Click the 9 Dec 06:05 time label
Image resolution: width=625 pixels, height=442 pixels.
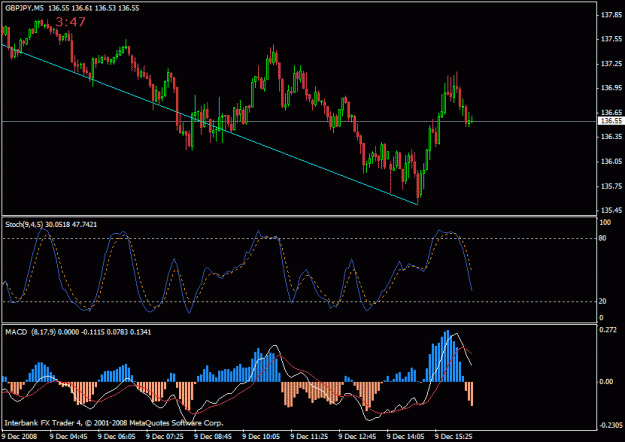click(116, 436)
